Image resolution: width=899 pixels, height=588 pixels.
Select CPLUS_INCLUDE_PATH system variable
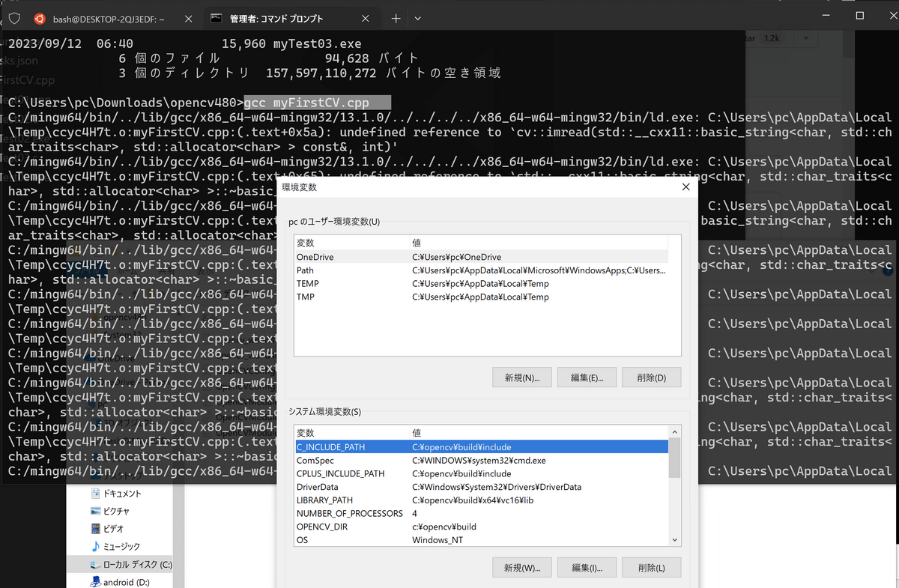coord(480,473)
